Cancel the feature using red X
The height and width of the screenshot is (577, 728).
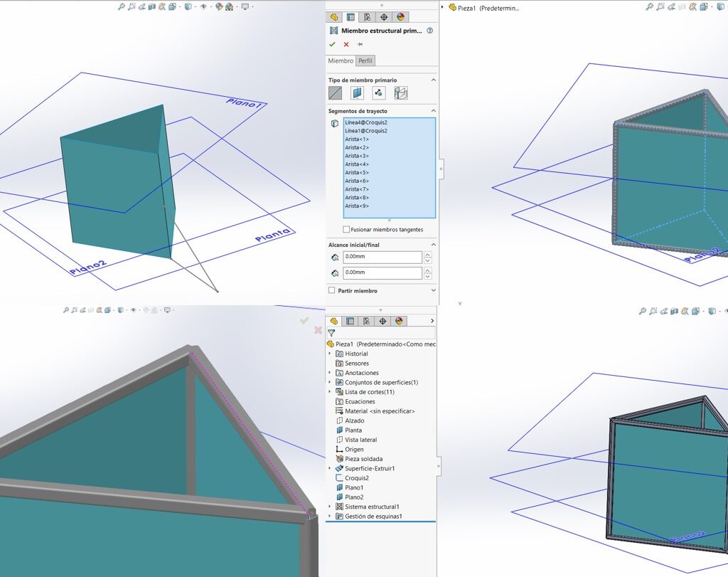point(346,44)
